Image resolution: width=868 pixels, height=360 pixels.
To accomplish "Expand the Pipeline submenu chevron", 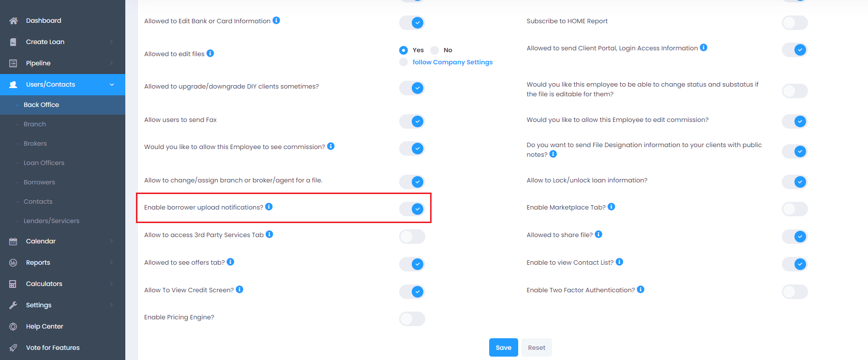I will [112, 63].
